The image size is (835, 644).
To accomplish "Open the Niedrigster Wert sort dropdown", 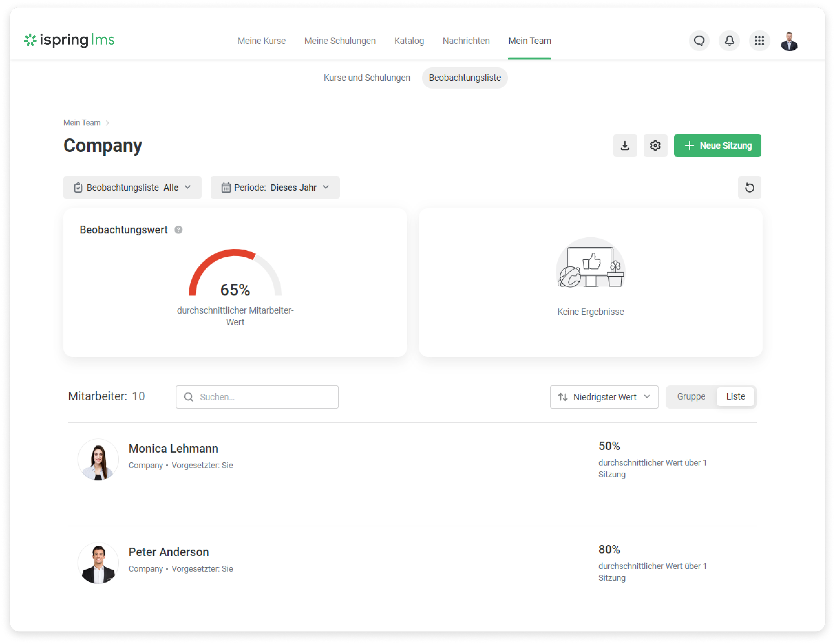I will 604,397.
